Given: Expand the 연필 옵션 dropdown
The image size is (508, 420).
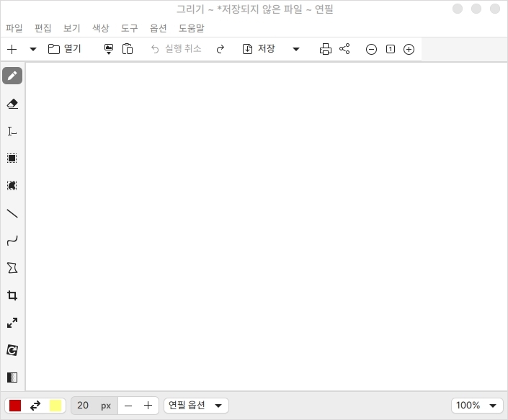Looking at the screenshot, I should (197, 406).
